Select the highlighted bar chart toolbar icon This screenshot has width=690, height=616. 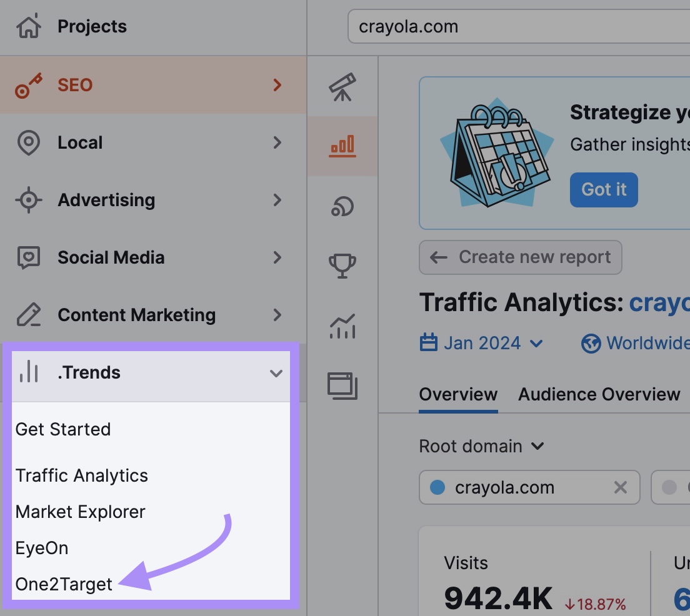point(342,146)
